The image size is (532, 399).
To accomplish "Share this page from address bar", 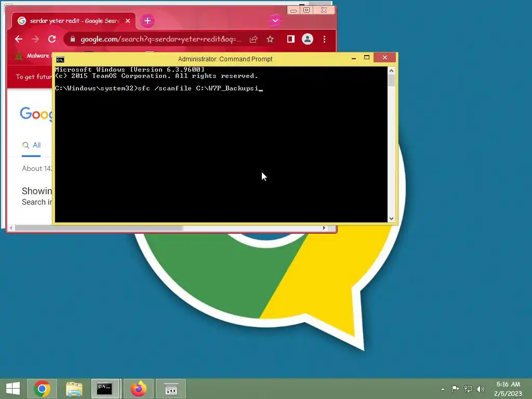I will pyautogui.click(x=254, y=39).
